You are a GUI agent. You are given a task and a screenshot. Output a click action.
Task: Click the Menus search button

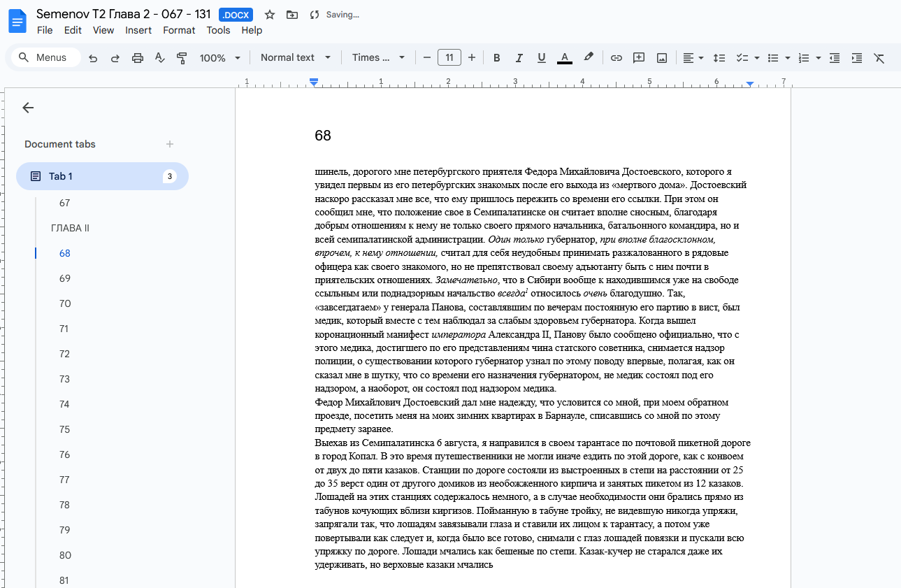click(45, 57)
